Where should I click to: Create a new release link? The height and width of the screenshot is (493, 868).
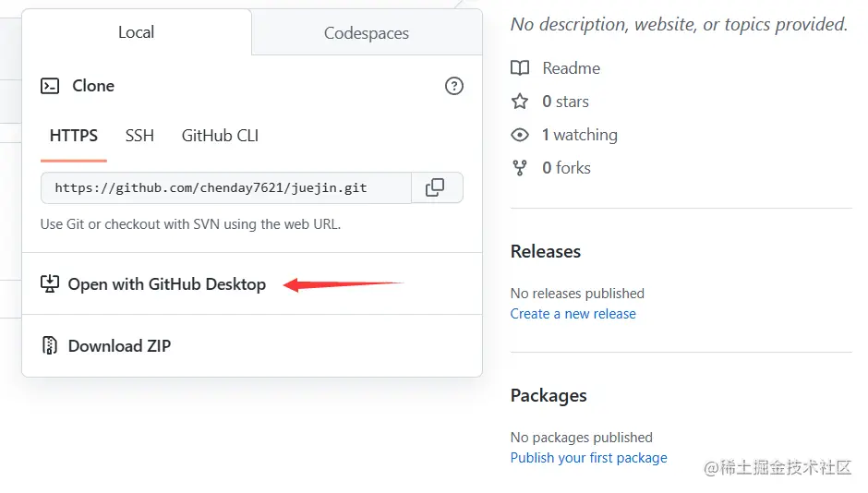tap(573, 314)
